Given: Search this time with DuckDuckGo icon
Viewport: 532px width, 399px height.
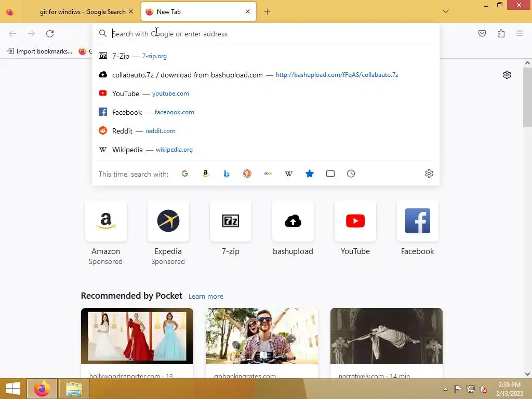Looking at the screenshot, I should click(247, 174).
